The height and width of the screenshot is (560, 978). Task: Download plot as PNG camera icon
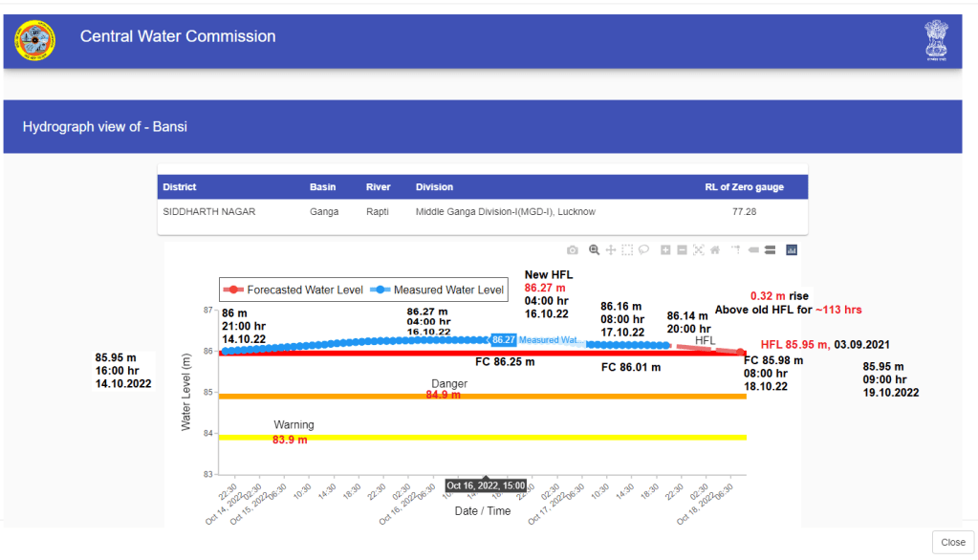click(573, 250)
